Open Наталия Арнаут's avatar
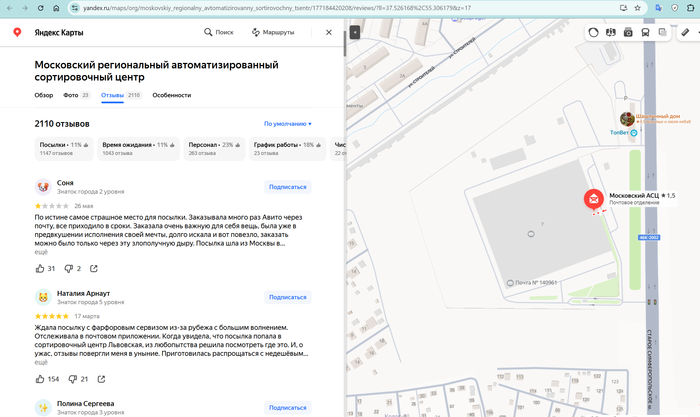 (x=43, y=297)
